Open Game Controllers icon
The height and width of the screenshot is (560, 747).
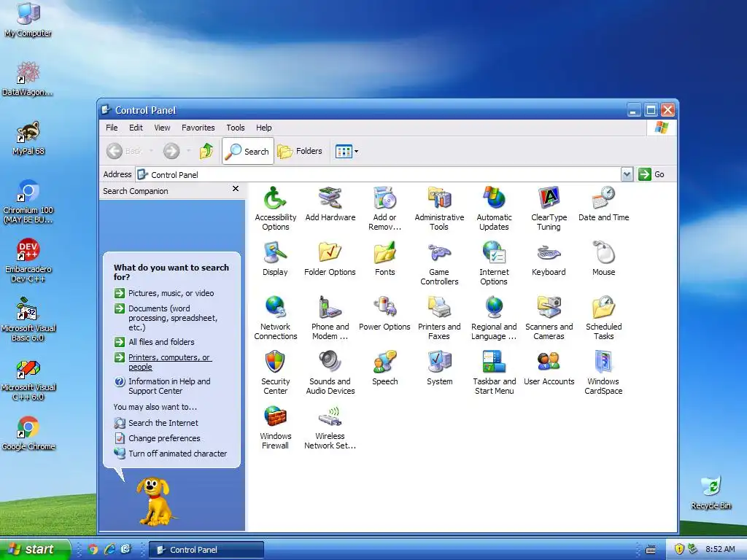point(439,263)
